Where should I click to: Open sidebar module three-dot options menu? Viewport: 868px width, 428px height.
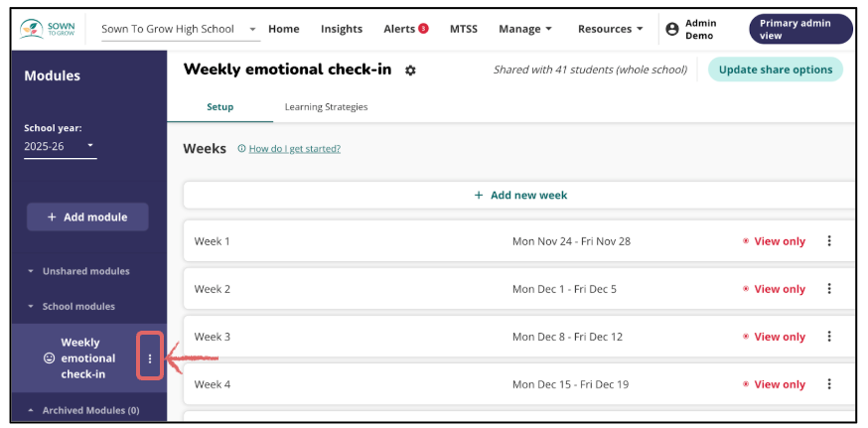coord(150,358)
